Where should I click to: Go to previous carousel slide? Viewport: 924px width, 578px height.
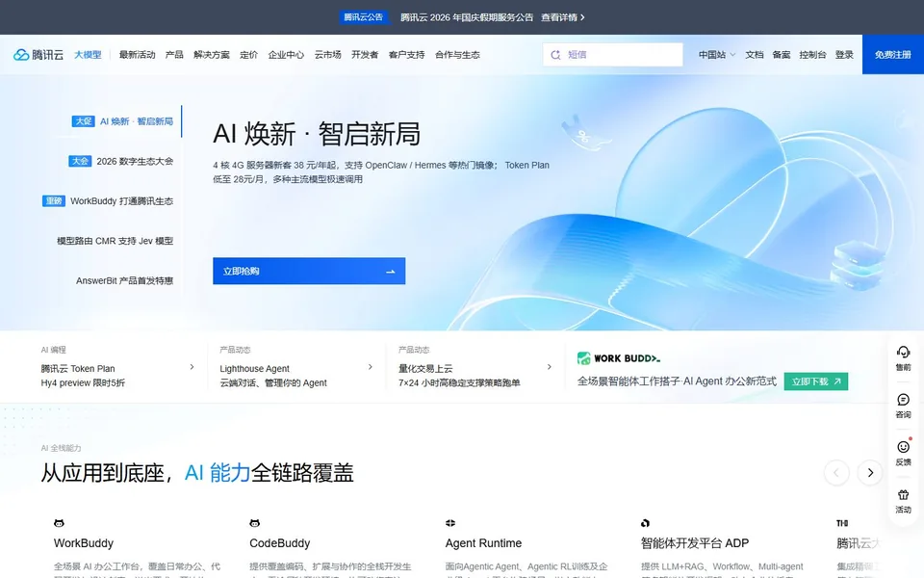836,472
